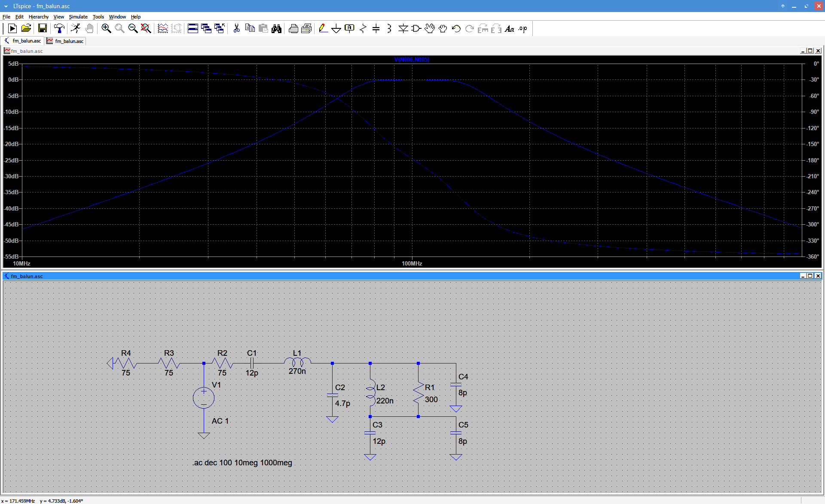This screenshot has height=504, width=825.
Task: Switch to the fm_balun.asc waveform tab
Action: point(65,41)
